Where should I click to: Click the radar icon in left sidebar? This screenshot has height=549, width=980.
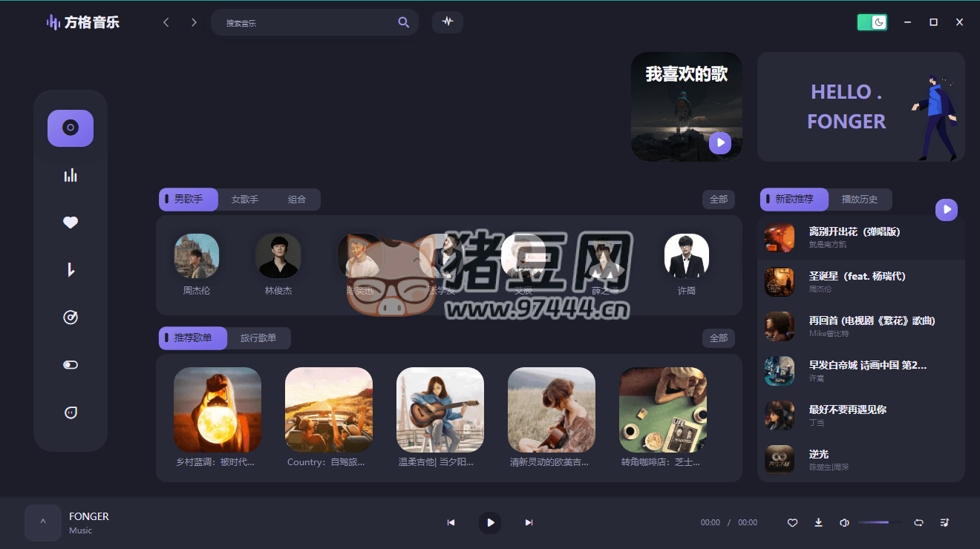(71, 318)
